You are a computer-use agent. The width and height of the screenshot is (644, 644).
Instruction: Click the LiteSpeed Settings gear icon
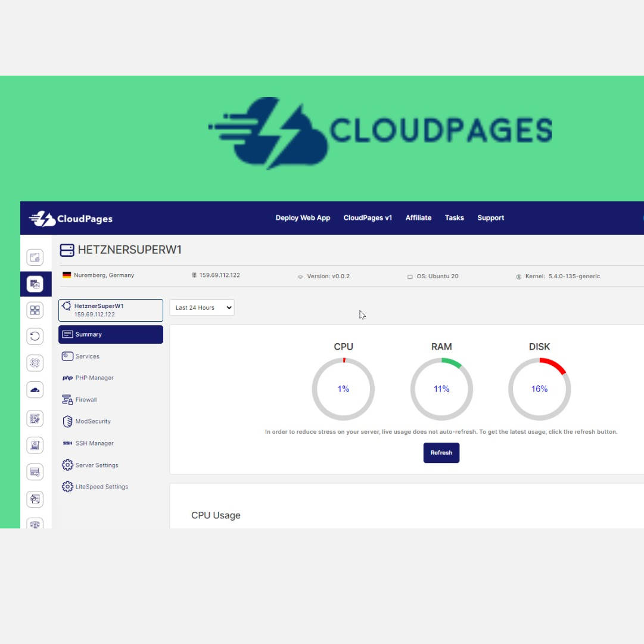(x=67, y=487)
